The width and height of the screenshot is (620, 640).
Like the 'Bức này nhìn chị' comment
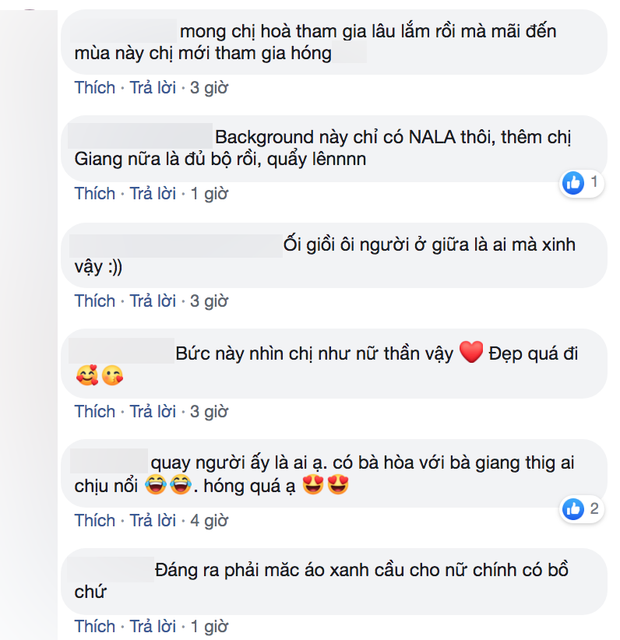(x=95, y=411)
